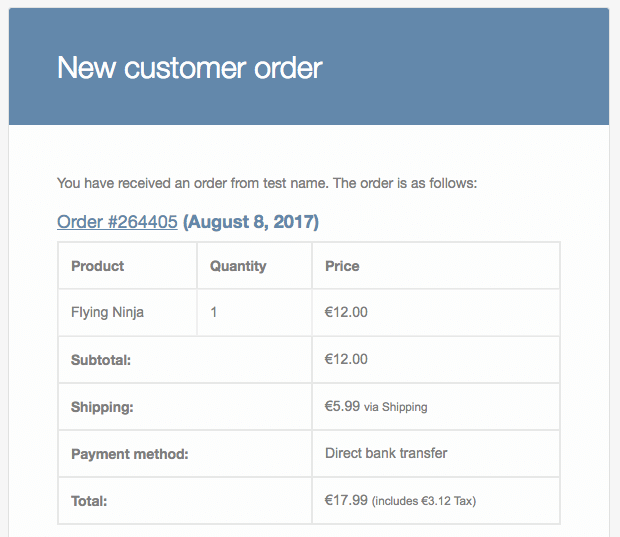This screenshot has height=537, width=620.
Task: Click the Subtotal label
Action: [x=101, y=360]
